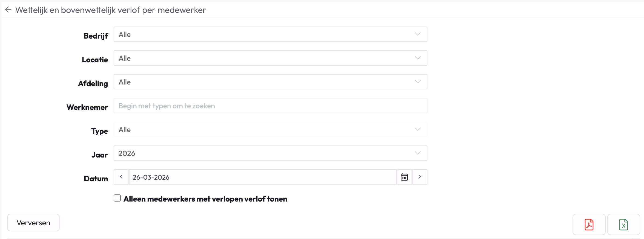Click the Locatie dropdown chevron

coord(418,58)
